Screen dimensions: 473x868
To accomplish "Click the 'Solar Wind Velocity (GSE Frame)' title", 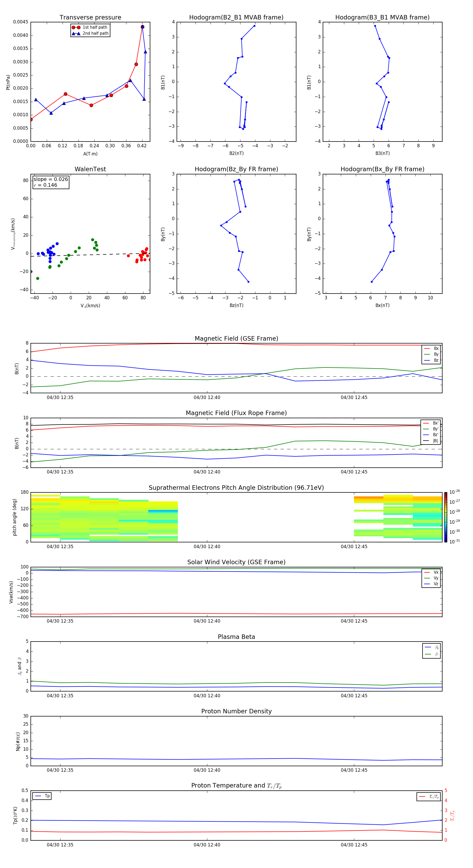I will pos(236,562).
